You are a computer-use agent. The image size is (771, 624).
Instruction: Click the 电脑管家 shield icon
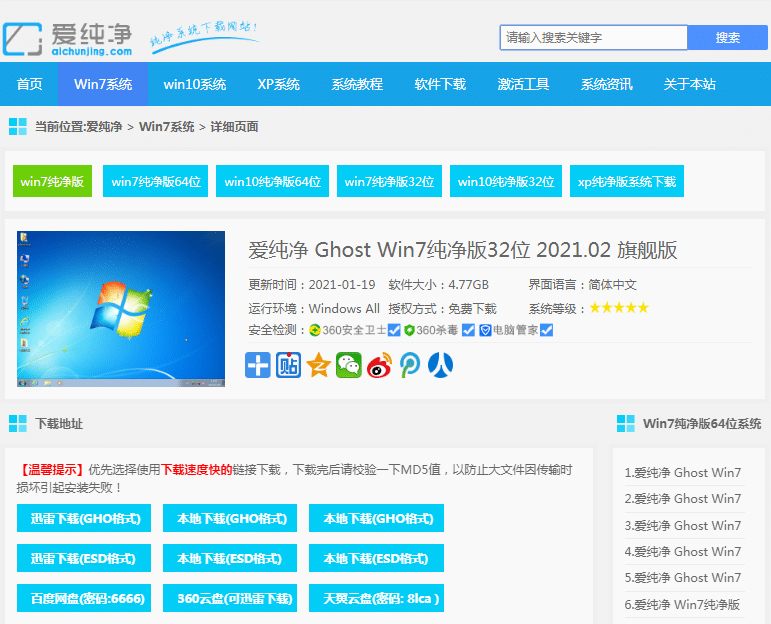[x=485, y=330]
